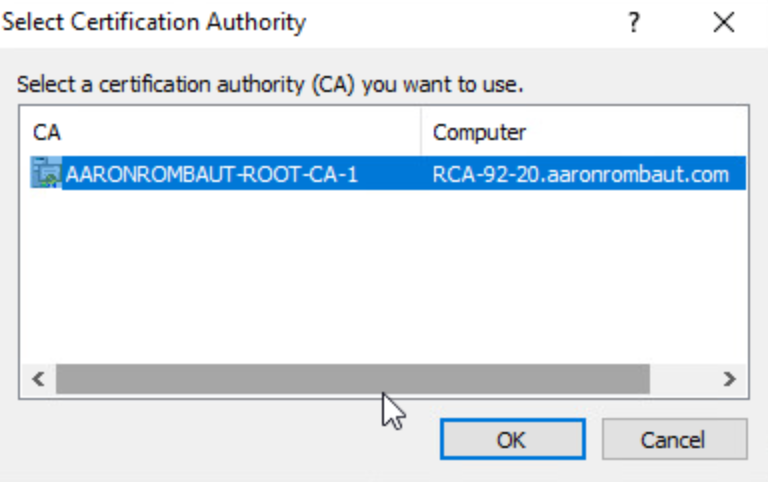
Task: Click the horizontal scrollbar thumb
Action: 352,379
